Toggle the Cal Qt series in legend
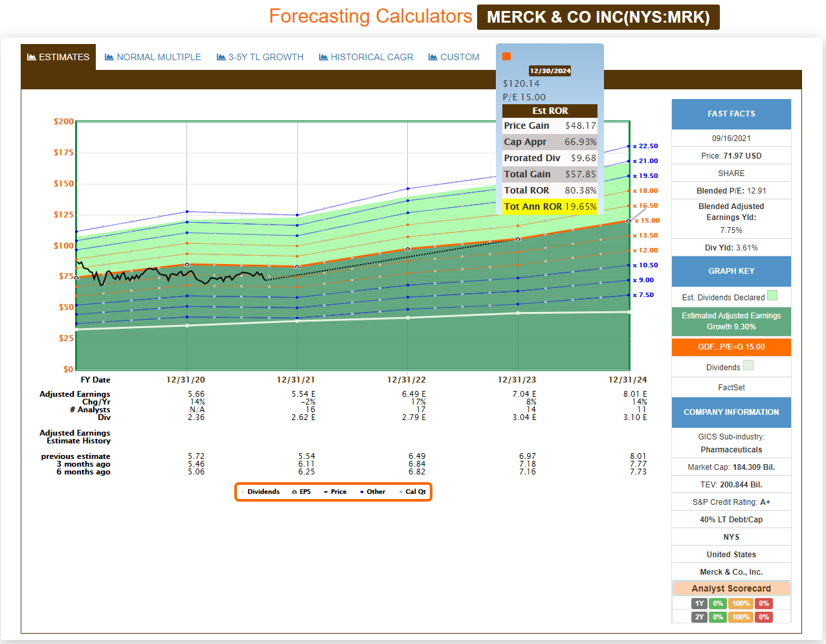The width and height of the screenshot is (826, 644). click(412, 492)
